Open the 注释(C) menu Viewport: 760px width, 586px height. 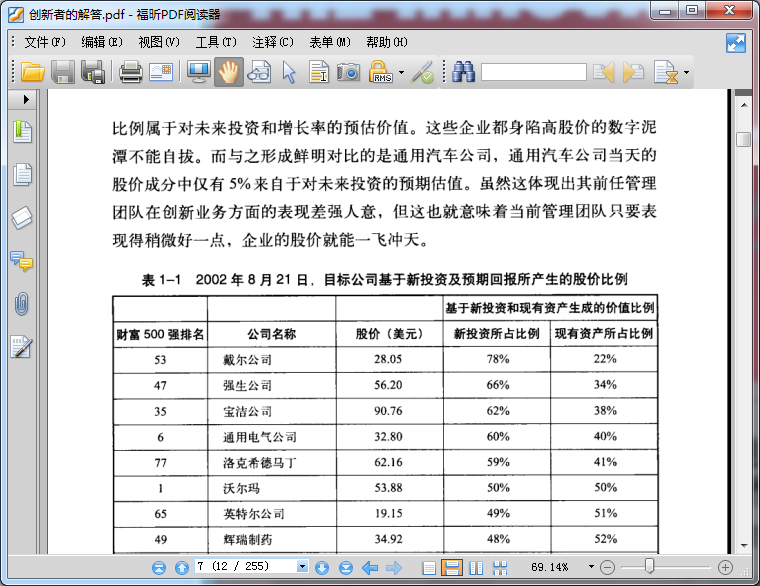point(273,43)
